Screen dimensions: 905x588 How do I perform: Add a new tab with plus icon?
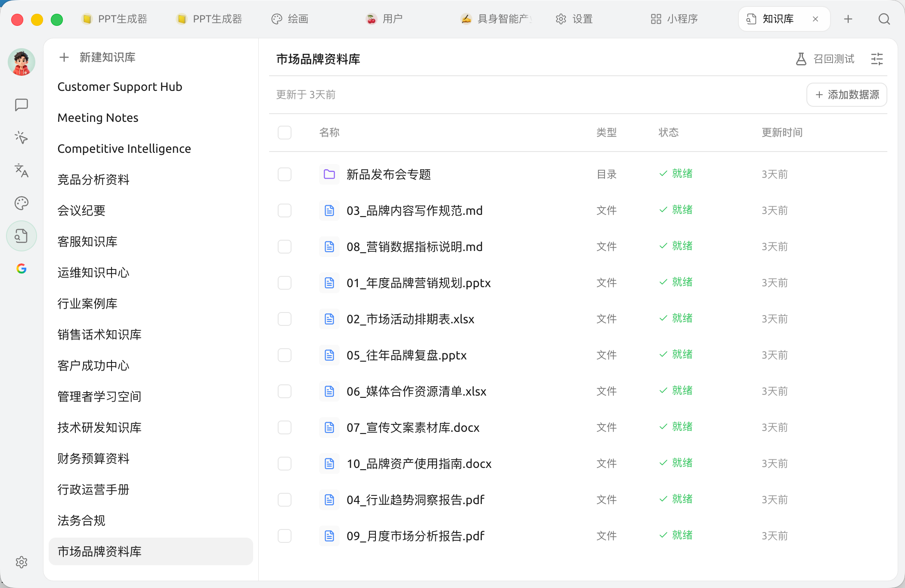pyautogui.click(x=848, y=19)
